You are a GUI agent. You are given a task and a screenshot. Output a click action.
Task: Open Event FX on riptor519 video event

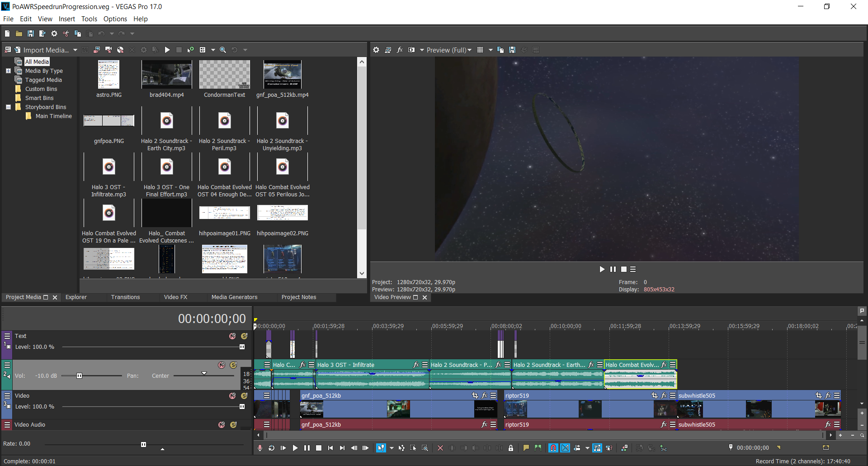pyautogui.click(x=664, y=395)
